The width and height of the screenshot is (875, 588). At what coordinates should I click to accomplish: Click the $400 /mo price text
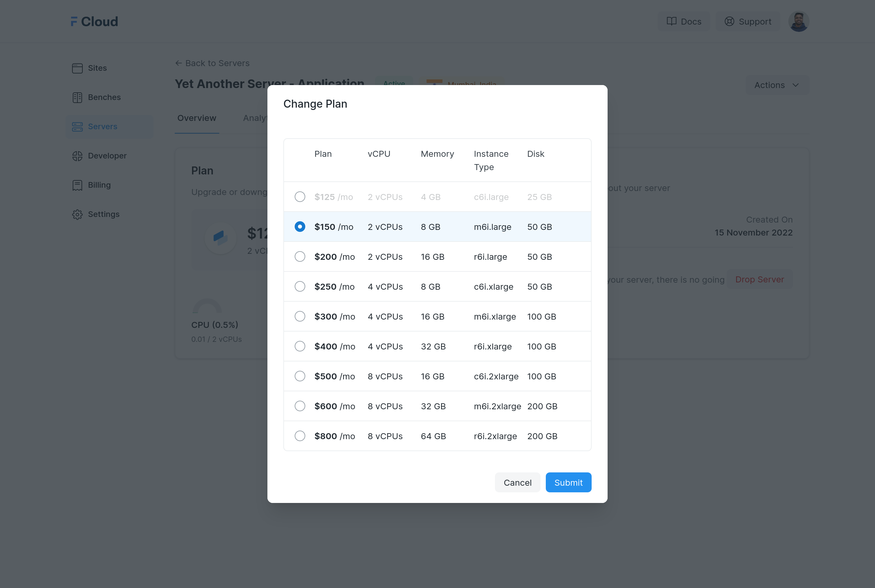[x=335, y=346]
